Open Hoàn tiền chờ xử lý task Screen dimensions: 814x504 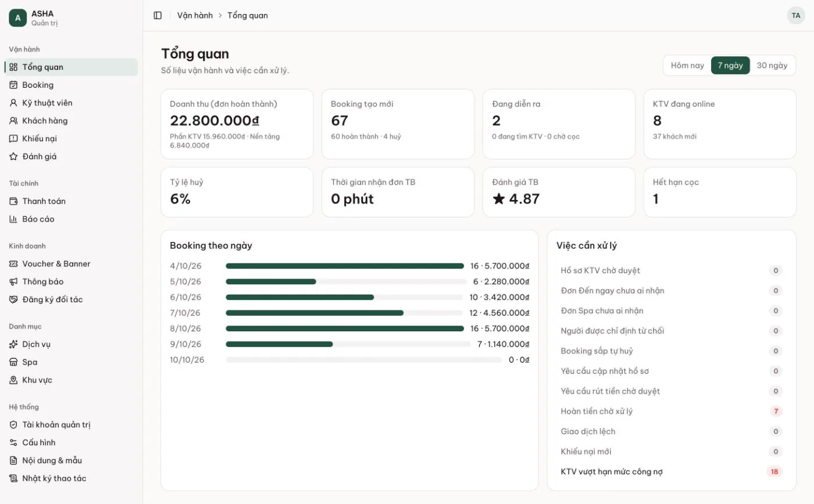[x=672, y=412]
